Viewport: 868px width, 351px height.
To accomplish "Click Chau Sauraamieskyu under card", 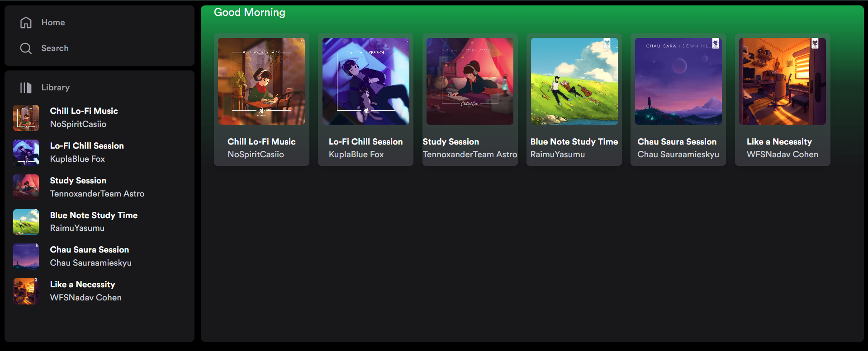I will coord(678,154).
